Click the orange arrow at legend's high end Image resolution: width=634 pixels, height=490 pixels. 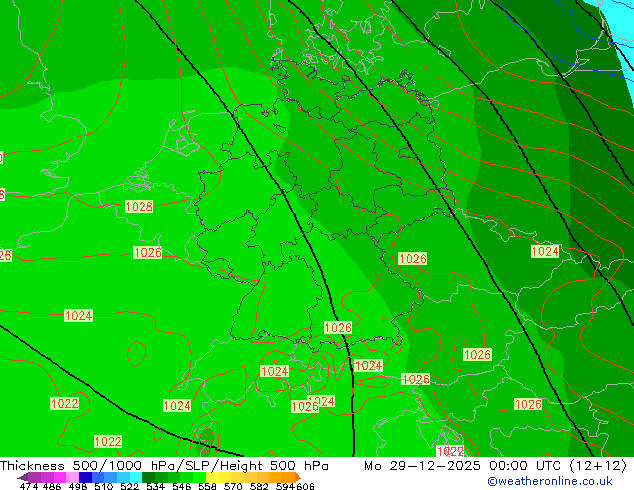tap(298, 477)
